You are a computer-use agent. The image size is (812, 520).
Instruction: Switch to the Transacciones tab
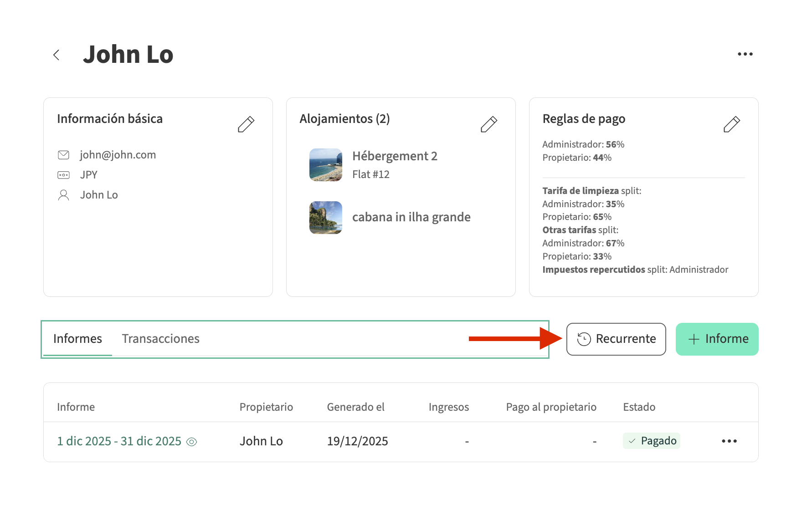coord(160,339)
